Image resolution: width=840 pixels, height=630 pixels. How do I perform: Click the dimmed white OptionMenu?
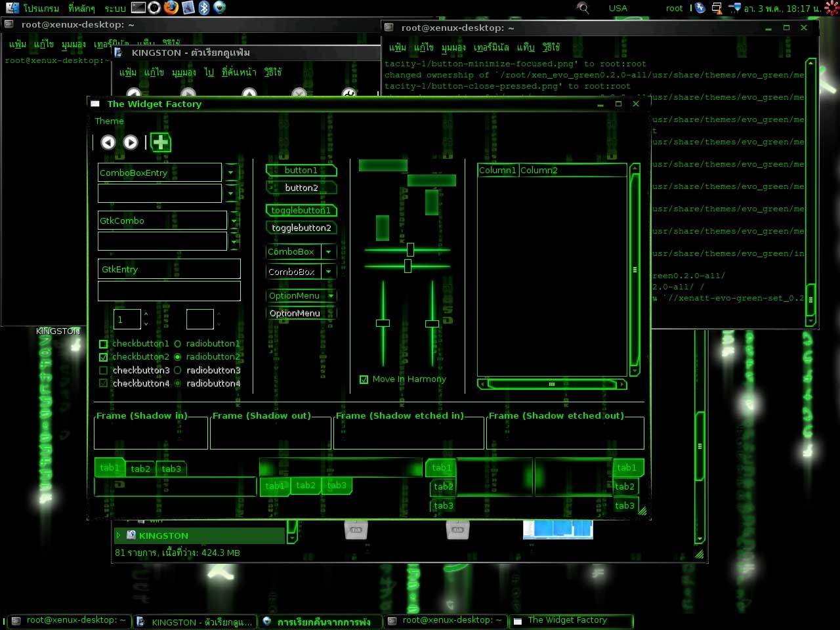click(x=301, y=313)
